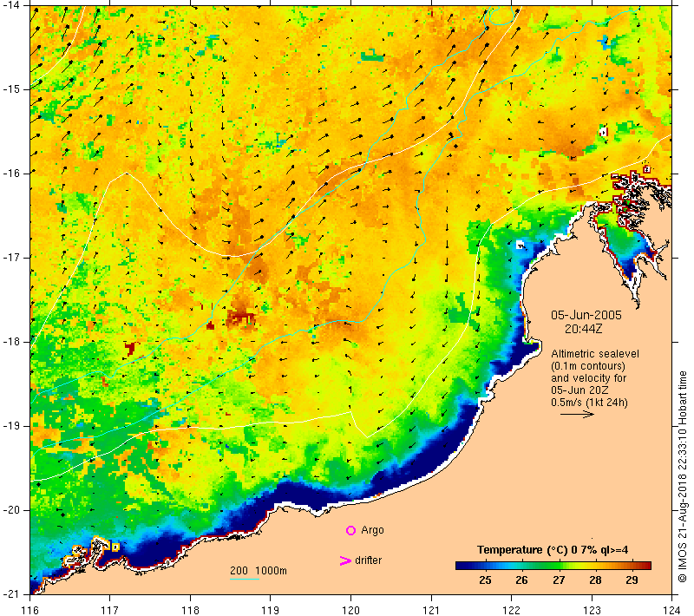Click the '120' longitude axis label
The width and height of the screenshot is (694, 616).
pyautogui.click(x=351, y=610)
